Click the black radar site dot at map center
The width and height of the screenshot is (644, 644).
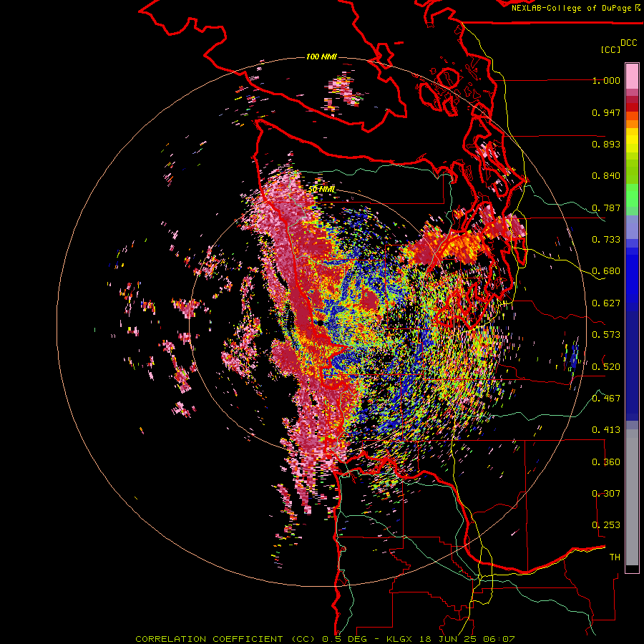[321, 323]
